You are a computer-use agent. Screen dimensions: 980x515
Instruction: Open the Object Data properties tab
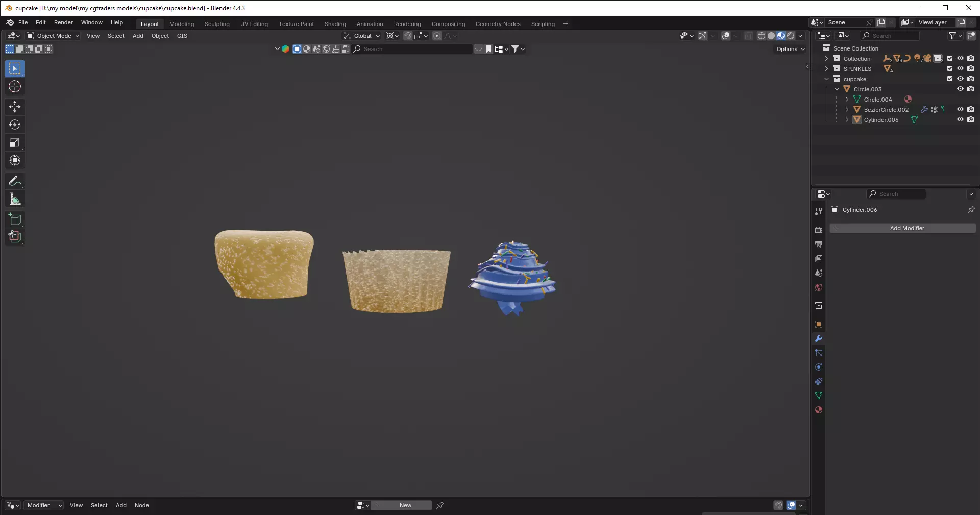819,396
